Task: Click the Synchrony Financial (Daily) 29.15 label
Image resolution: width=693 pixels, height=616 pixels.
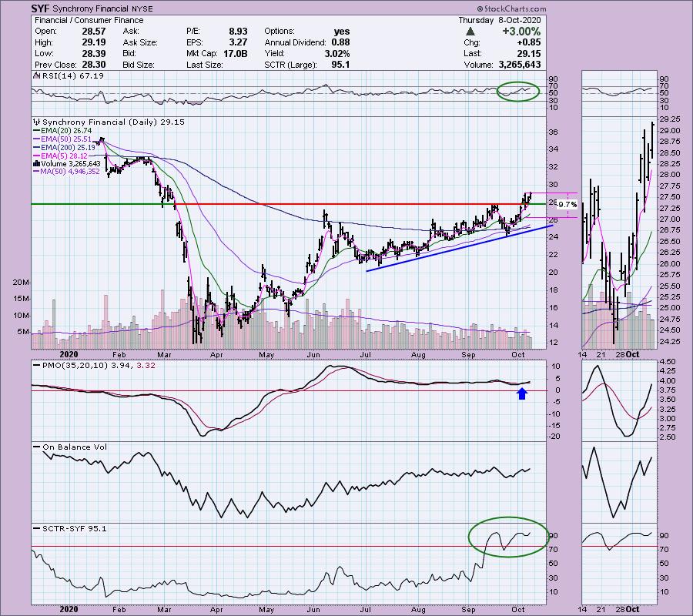Action: (x=113, y=122)
